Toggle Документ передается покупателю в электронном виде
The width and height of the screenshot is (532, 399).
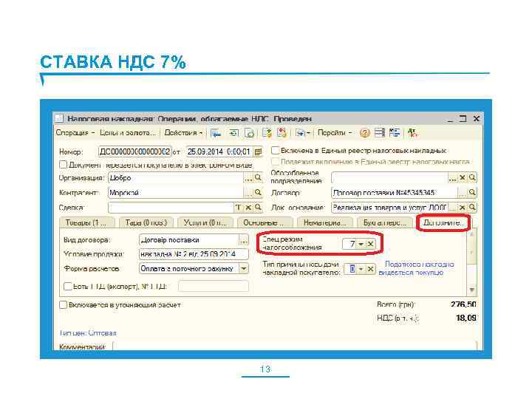click(x=63, y=165)
